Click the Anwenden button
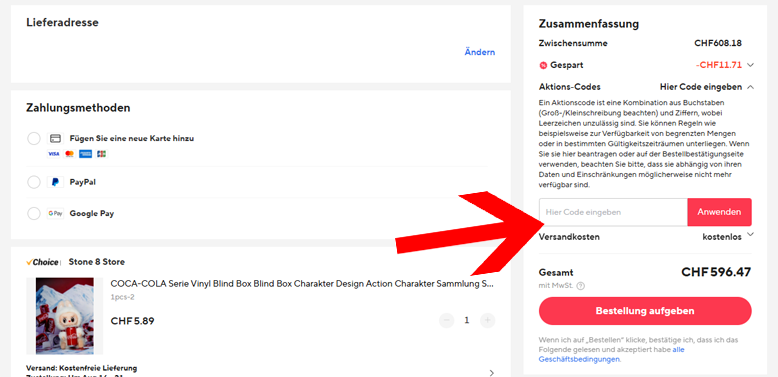Screen dimensions: 778x377 coord(719,212)
